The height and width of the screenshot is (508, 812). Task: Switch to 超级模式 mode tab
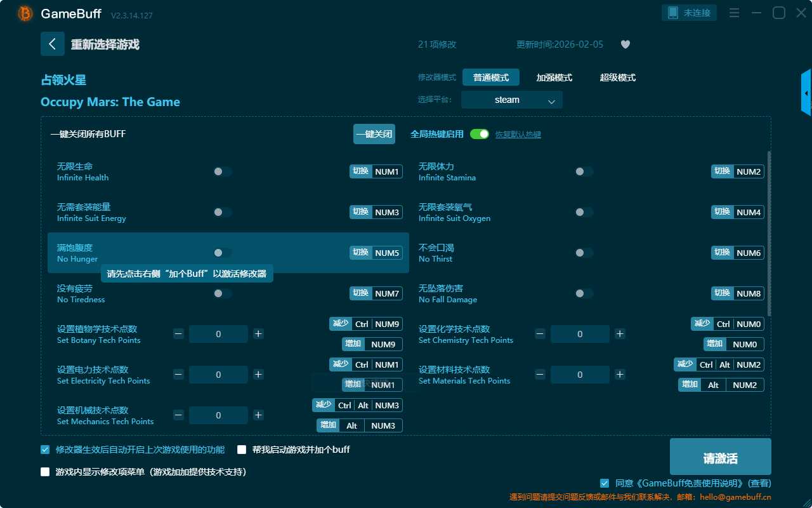(617, 77)
